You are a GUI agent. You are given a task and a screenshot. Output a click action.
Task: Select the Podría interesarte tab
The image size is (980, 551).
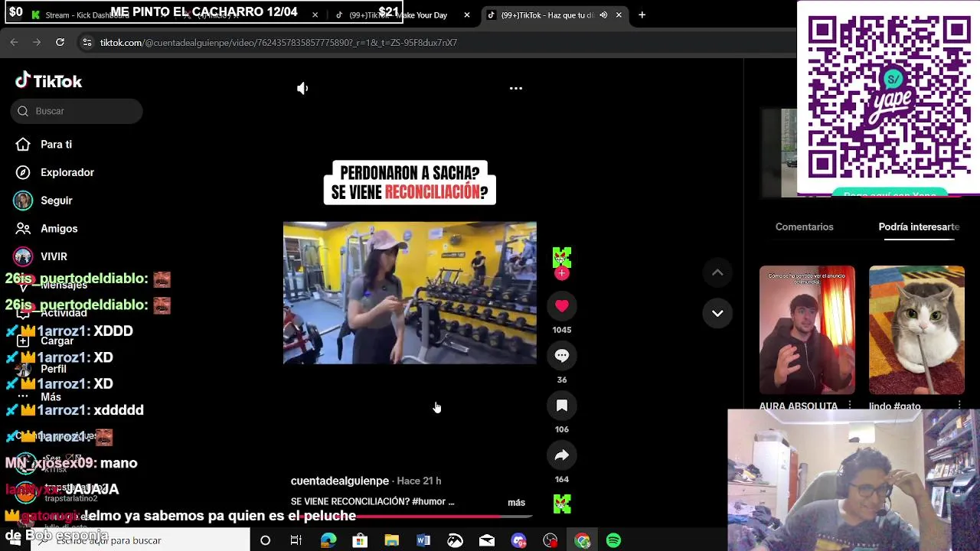tap(919, 227)
